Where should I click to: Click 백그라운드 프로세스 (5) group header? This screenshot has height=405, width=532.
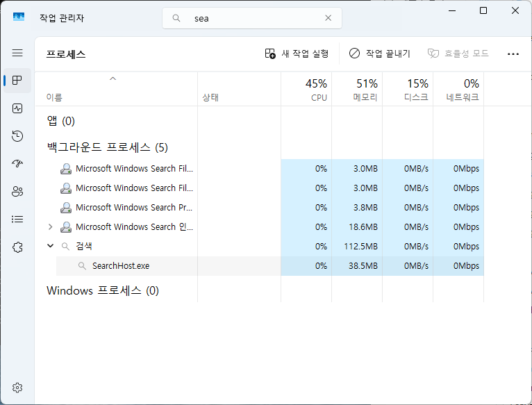click(107, 147)
